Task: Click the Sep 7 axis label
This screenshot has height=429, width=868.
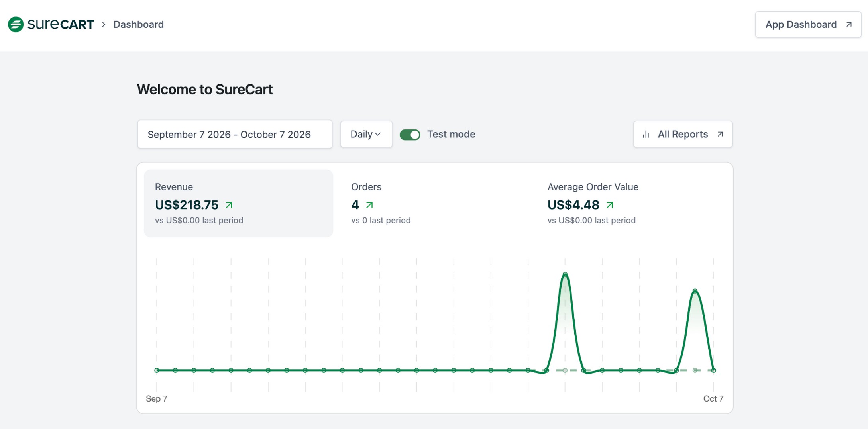Action: pyautogui.click(x=157, y=398)
